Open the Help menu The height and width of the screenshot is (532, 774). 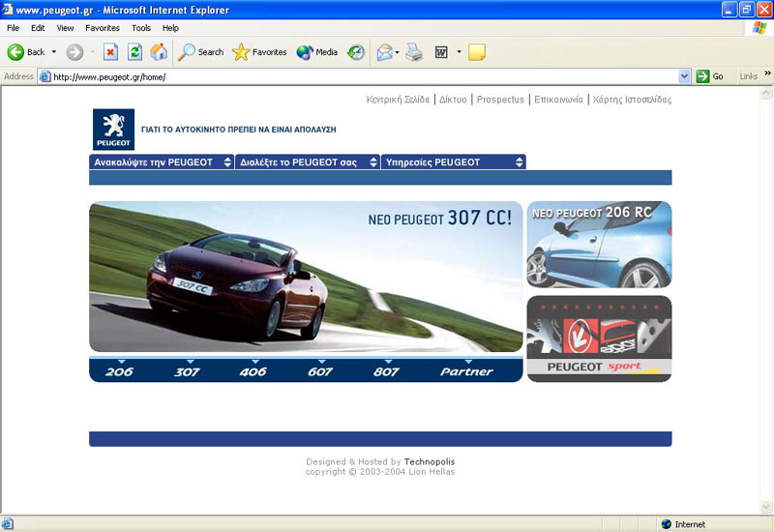tap(170, 28)
